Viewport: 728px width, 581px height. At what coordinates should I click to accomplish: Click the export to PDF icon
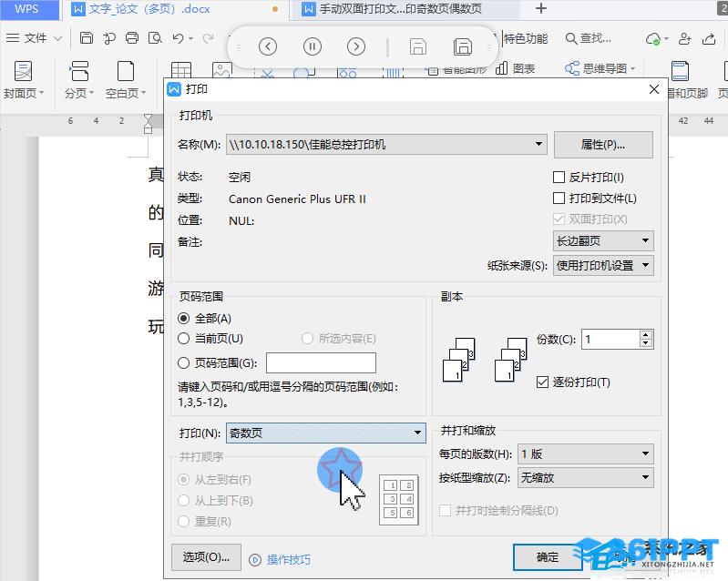[109, 38]
